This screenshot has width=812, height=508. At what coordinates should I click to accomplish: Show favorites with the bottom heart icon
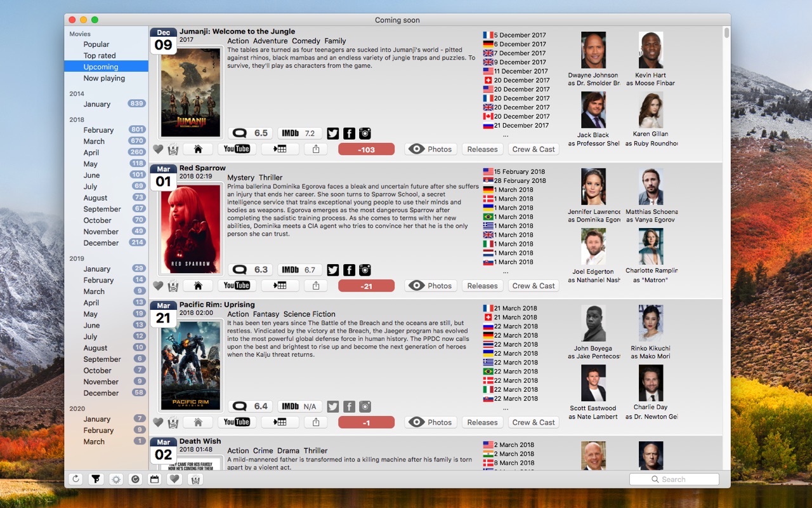coord(174,479)
